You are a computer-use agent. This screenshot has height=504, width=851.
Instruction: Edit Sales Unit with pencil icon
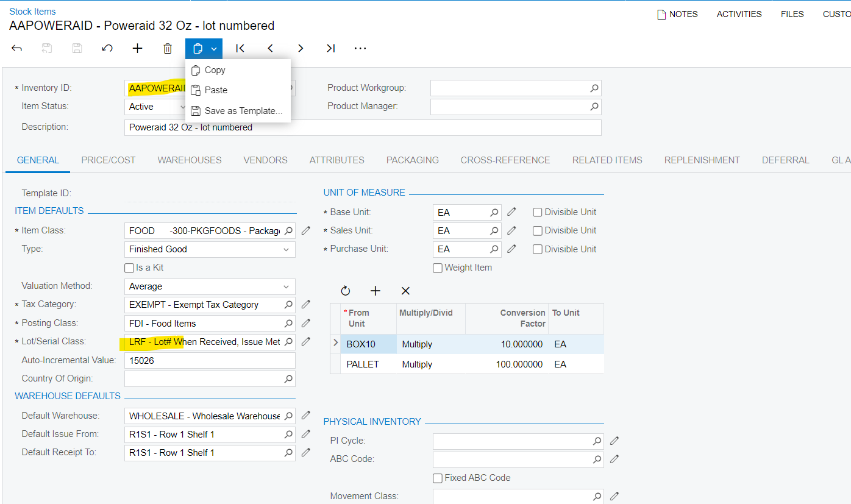511,230
